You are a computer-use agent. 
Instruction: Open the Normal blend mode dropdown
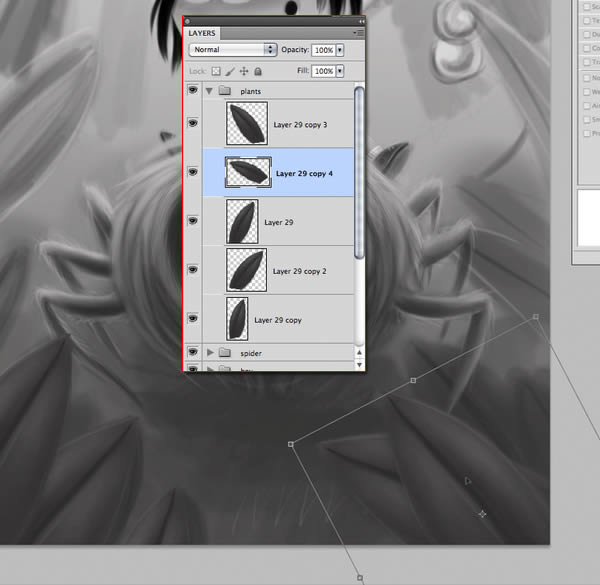pyautogui.click(x=233, y=50)
